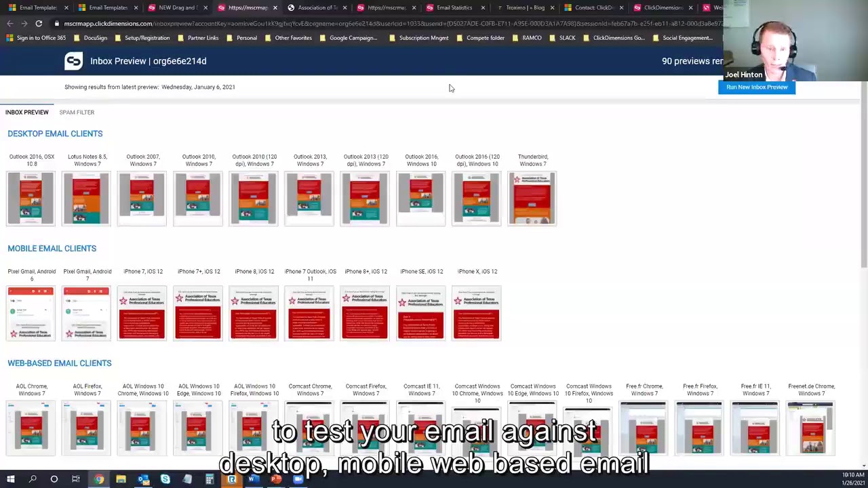Open Pixel Gmail, Android 6 preview thumbnail
This screenshot has width=868, height=488.
pyautogui.click(x=31, y=313)
